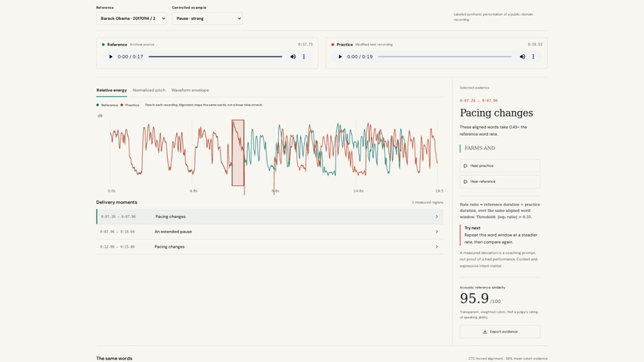Switch to the Normalized pitch tab

[x=149, y=90]
